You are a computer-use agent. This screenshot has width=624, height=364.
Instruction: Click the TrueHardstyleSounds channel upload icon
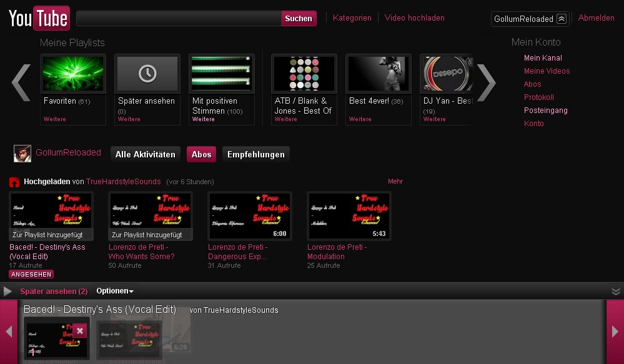click(x=14, y=182)
